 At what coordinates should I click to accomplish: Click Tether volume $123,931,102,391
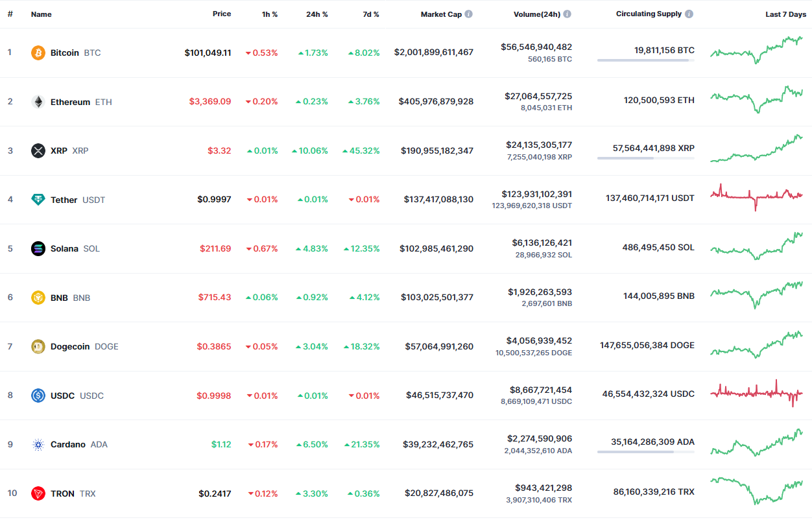(x=537, y=194)
